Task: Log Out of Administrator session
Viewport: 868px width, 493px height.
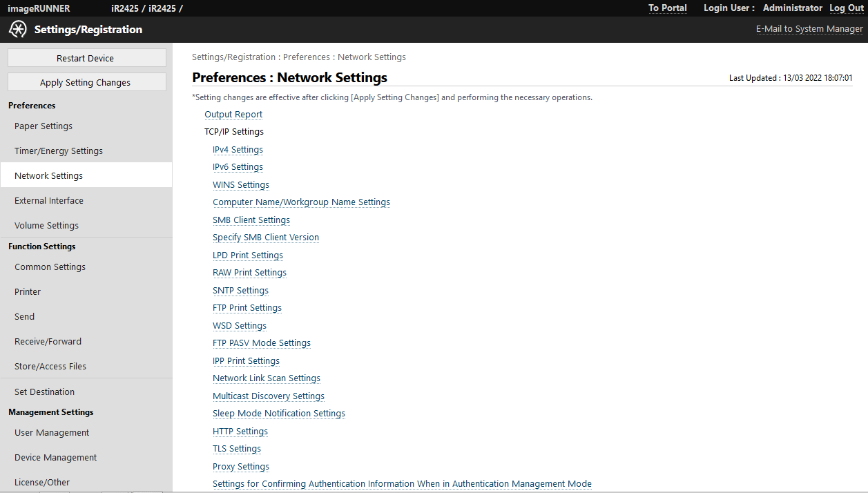Action: (846, 8)
